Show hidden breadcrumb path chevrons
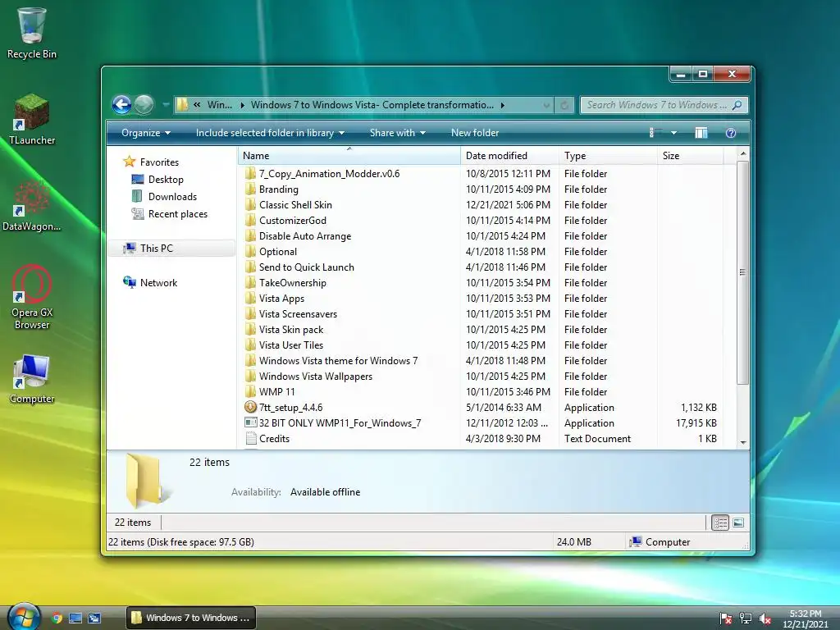Screen dimensions: 840x630 coord(197,105)
